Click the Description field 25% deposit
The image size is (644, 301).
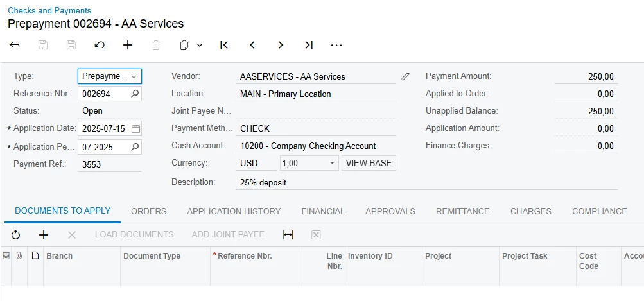(427, 182)
